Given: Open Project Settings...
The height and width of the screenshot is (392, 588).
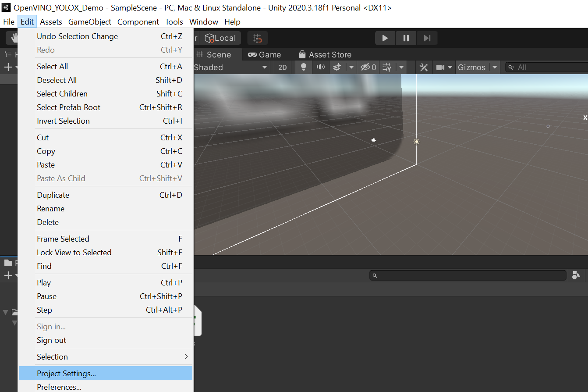Looking at the screenshot, I should click(106, 374).
